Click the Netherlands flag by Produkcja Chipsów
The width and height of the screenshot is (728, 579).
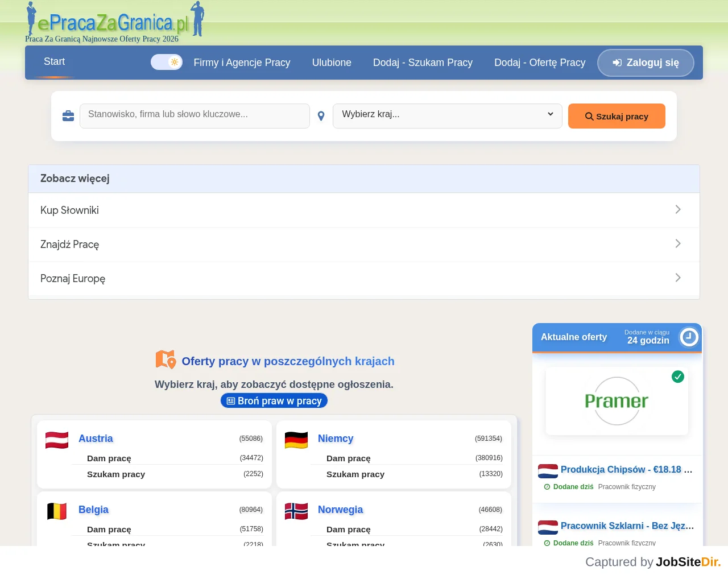[x=548, y=471]
